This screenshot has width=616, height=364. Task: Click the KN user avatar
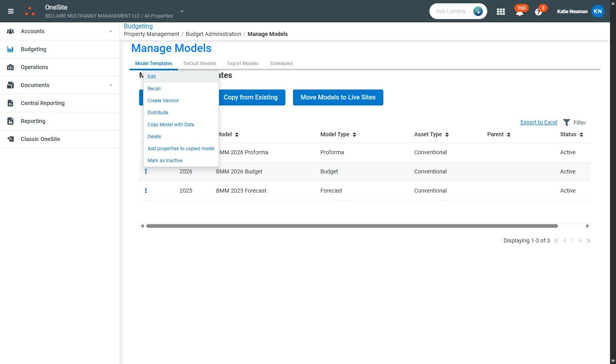tap(598, 11)
